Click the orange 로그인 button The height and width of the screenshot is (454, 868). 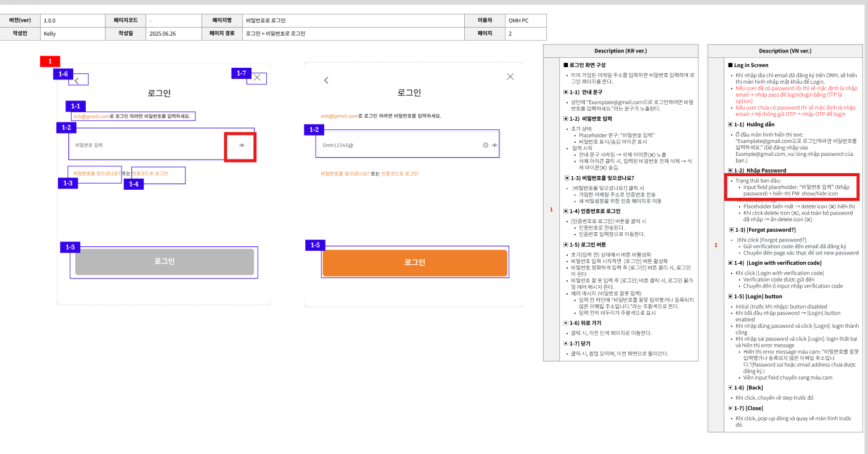[x=415, y=262]
